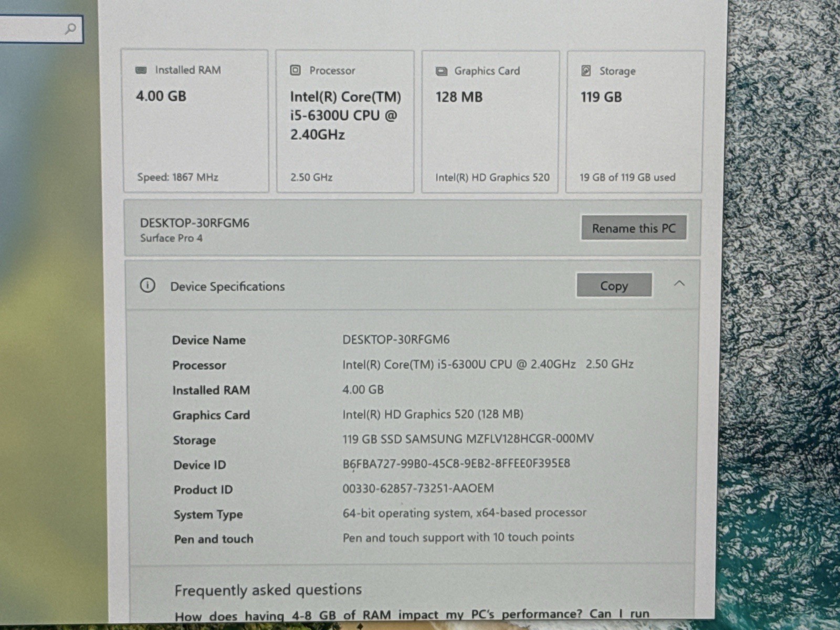Screen dimensions: 840x630
Task: Click the search magnifier icon
Action: (70, 28)
